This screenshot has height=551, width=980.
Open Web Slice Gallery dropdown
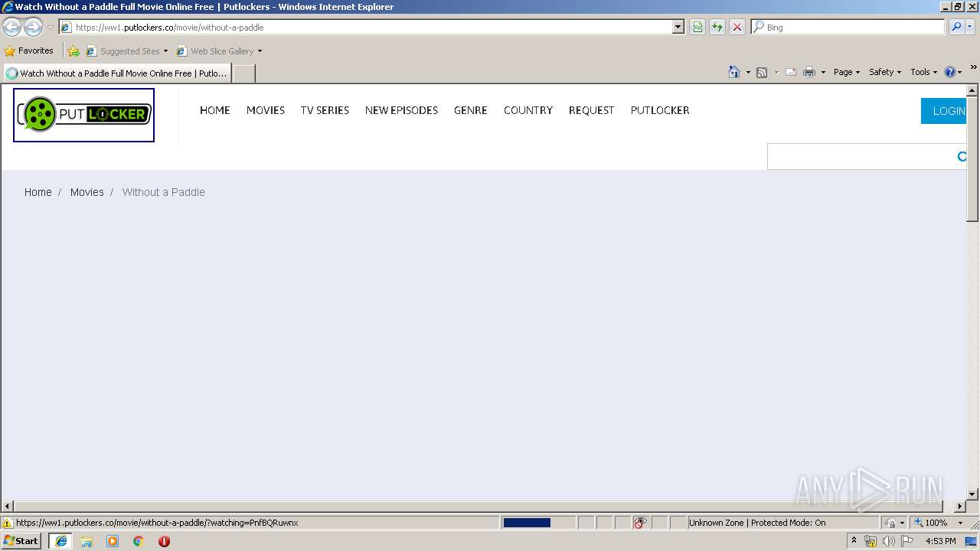point(219,51)
